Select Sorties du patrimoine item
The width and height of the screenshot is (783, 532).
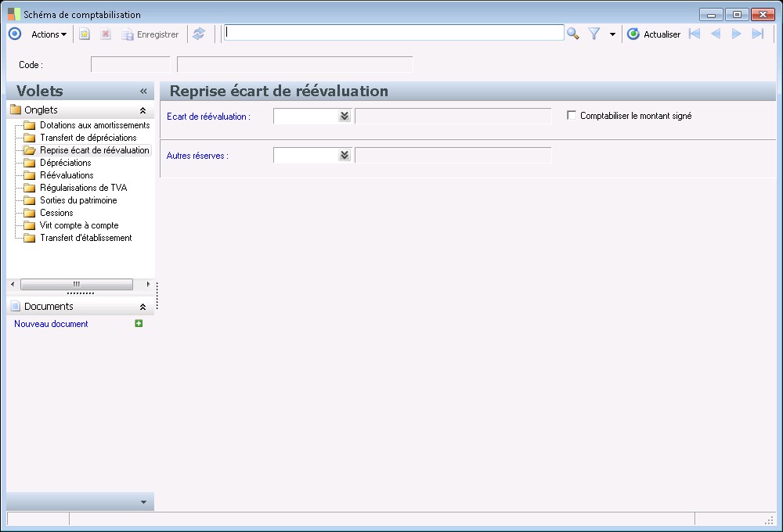click(78, 200)
